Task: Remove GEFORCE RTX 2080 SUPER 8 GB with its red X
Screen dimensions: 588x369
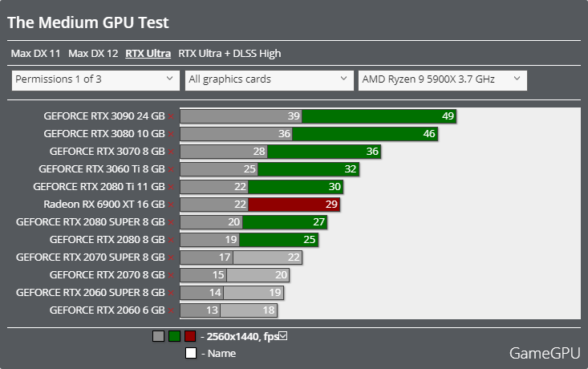Action: click(171, 222)
